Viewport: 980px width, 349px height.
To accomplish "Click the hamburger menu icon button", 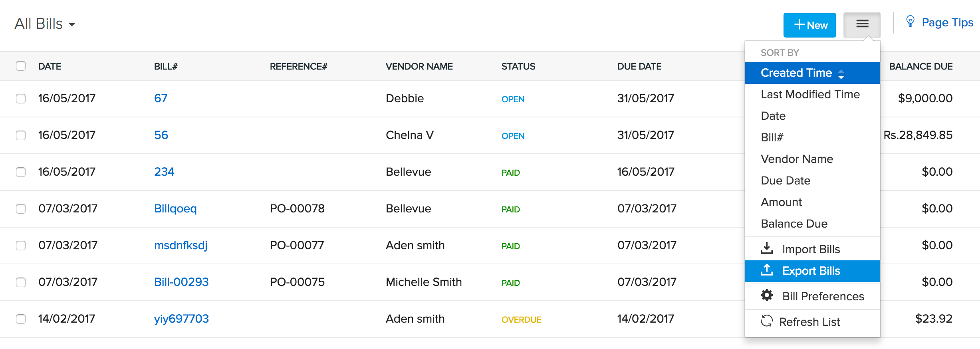I will point(862,24).
